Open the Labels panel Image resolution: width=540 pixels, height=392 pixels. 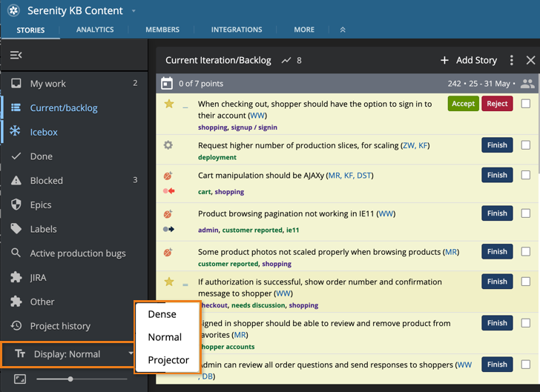(x=43, y=229)
